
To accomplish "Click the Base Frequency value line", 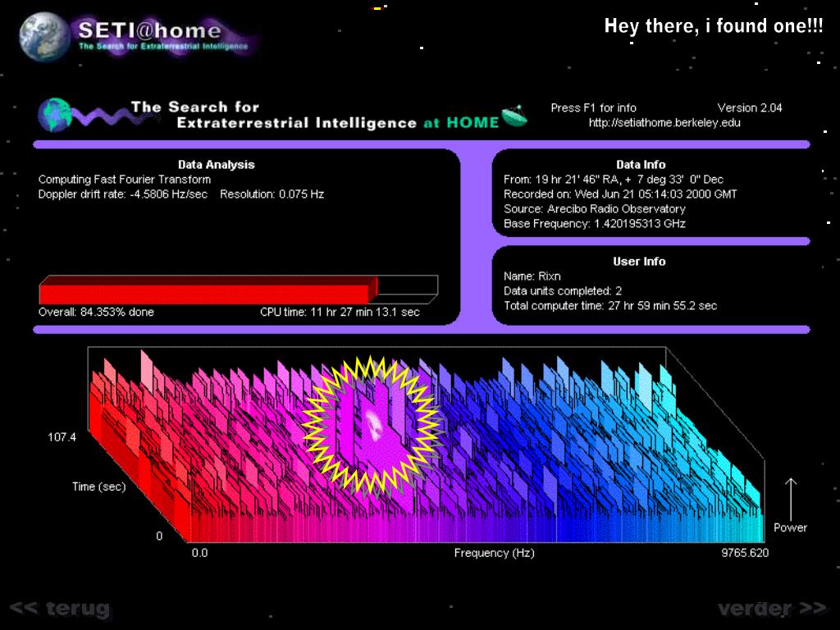I will pyautogui.click(x=594, y=223).
